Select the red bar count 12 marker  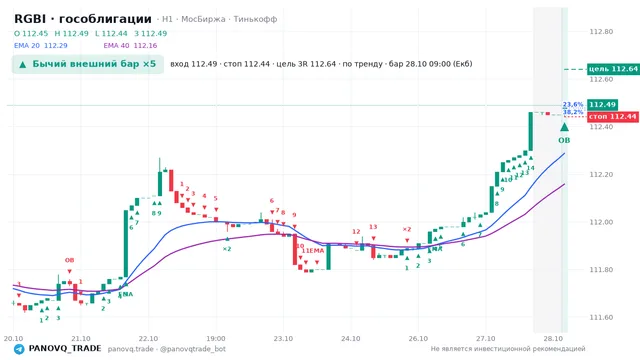tap(356, 231)
